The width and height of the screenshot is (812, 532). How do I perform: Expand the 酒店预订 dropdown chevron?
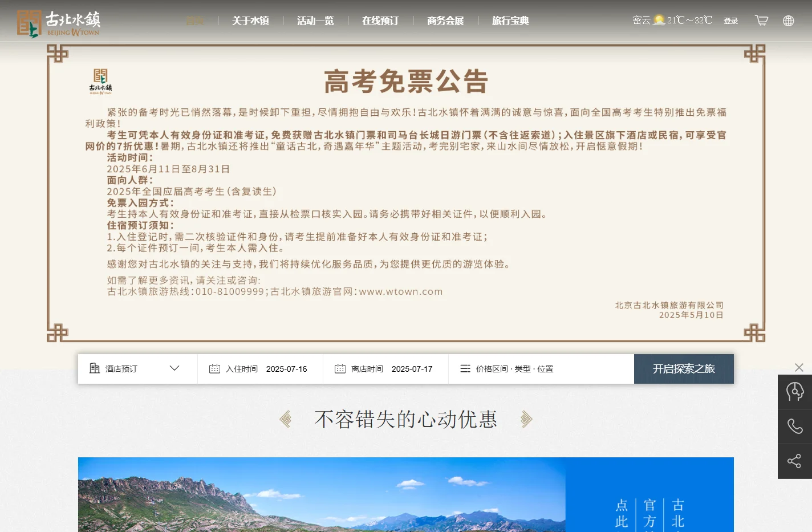tap(174, 368)
